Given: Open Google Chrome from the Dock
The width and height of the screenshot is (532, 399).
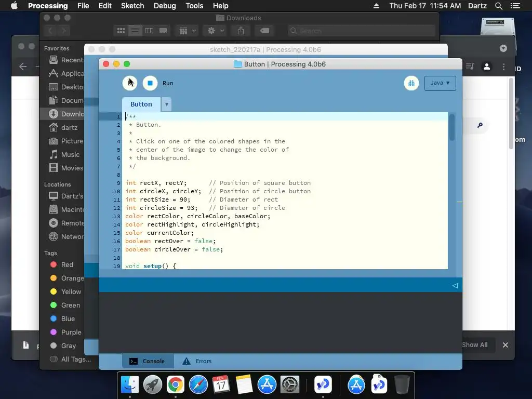Looking at the screenshot, I should pos(176,385).
